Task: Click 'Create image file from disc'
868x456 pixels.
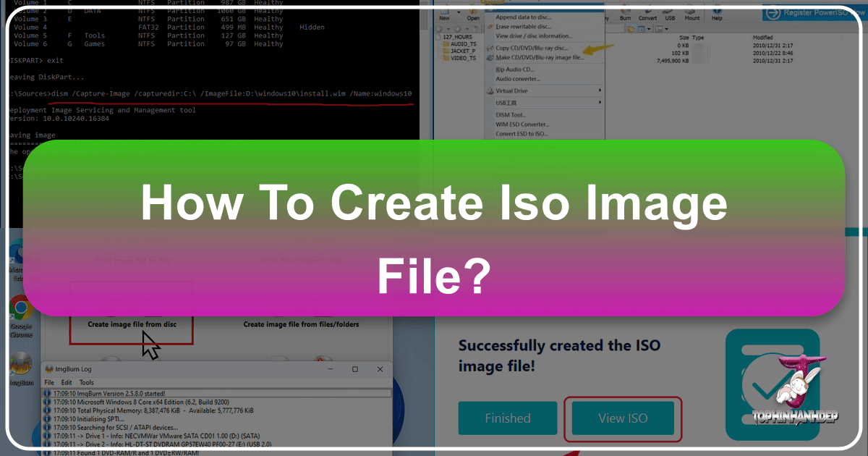Action: click(x=131, y=324)
